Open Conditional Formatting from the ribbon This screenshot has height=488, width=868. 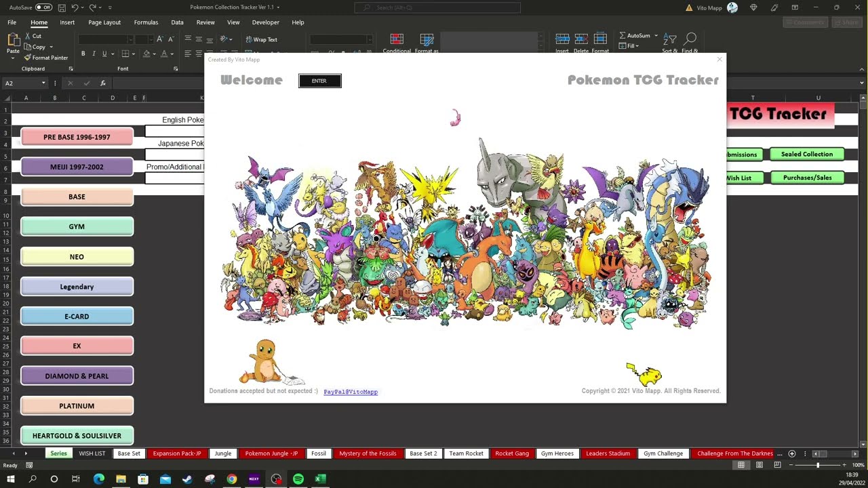[397, 39]
